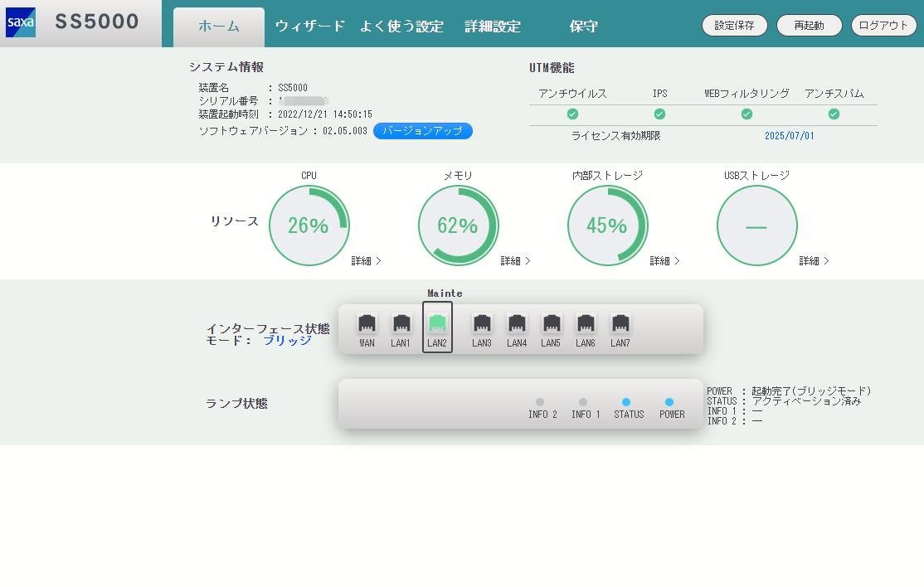Click the 設定保存 button
This screenshot has height=587, width=924.
(x=734, y=26)
